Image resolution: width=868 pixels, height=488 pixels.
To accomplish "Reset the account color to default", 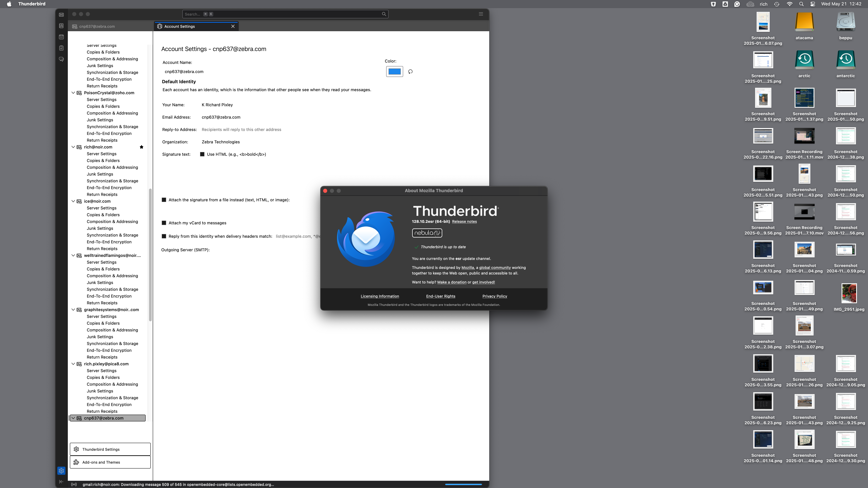I will 410,71.
